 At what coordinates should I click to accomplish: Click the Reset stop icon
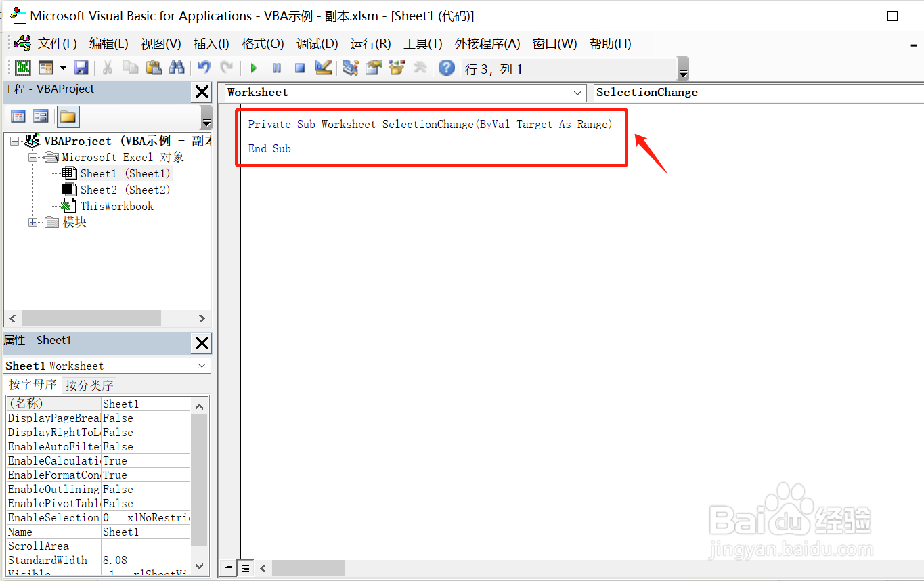pyautogui.click(x=300, y=68)
